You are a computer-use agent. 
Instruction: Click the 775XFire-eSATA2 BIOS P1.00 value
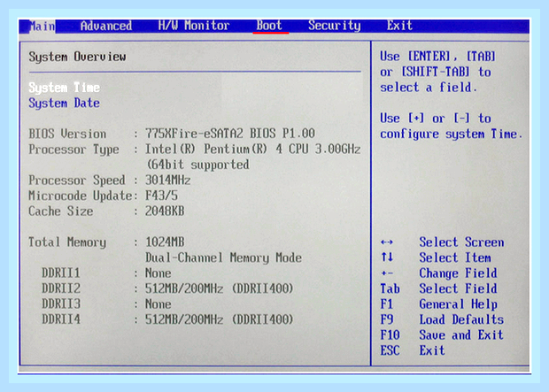[x=230, y=134]
